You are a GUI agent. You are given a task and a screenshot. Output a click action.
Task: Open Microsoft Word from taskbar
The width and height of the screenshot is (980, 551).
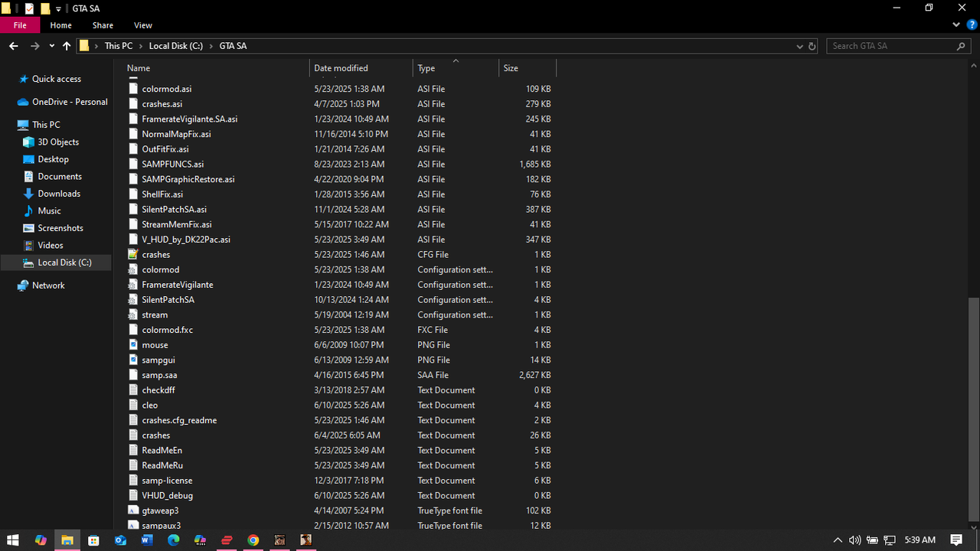point(147,540)
